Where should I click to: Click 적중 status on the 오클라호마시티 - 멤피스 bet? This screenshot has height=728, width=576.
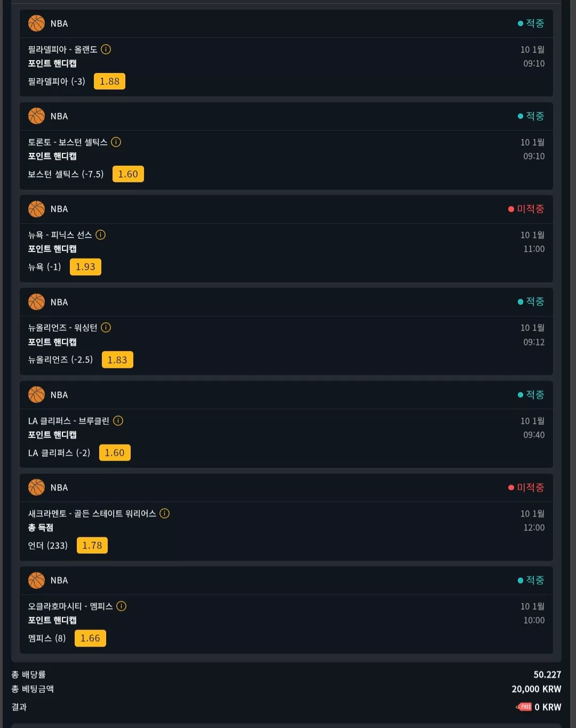(531, 580)
